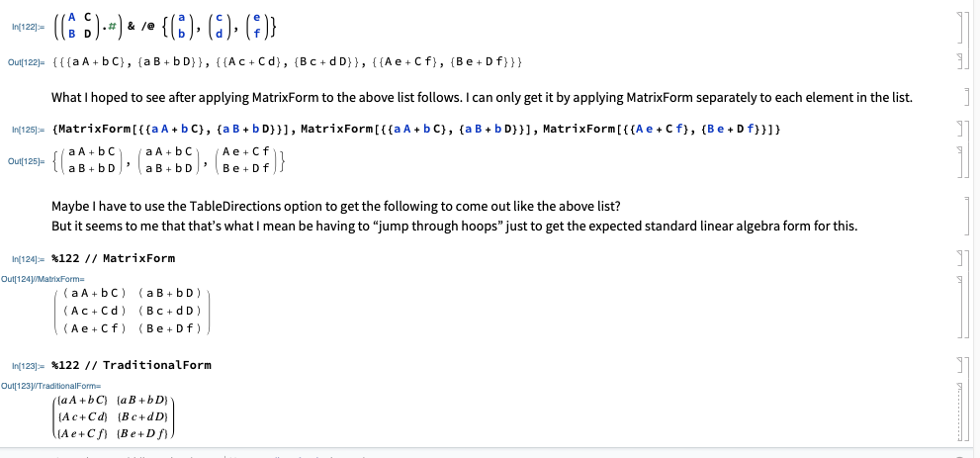Image resolution: width=980 pixels, height=458 pixels.
Task: Select the Out[124]//MatrixForm output cell bracket
Action: (x=959, y=307)
